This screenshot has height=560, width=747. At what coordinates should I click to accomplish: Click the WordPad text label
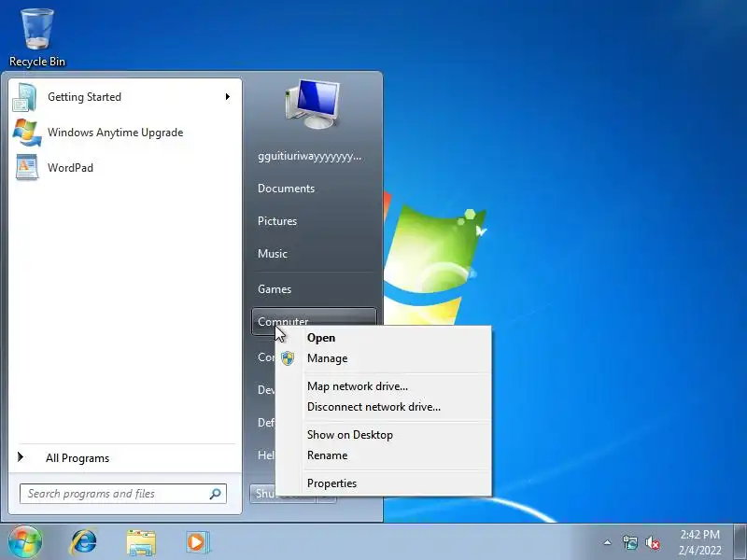(71, 168)
